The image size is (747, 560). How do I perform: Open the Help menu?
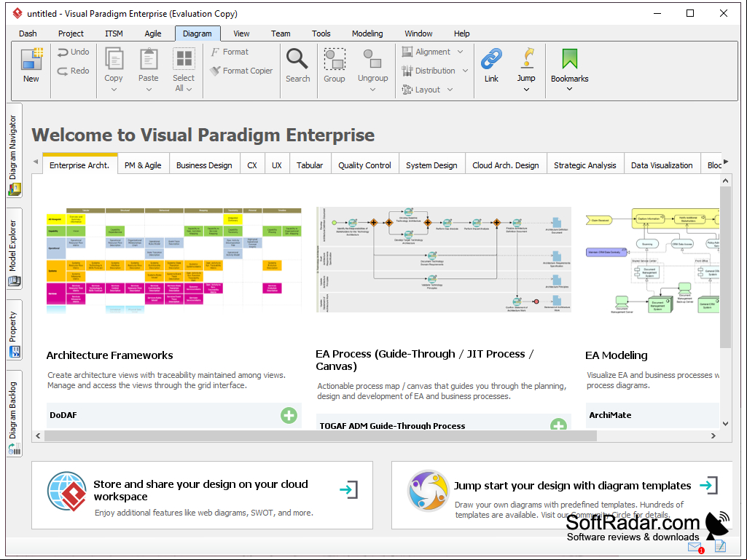coord(461,33)
